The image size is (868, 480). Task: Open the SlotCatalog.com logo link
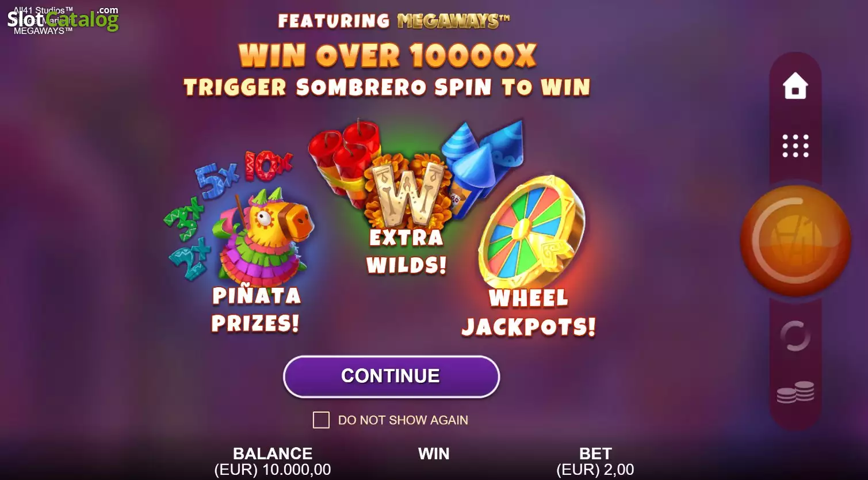(x=62, y=20)
